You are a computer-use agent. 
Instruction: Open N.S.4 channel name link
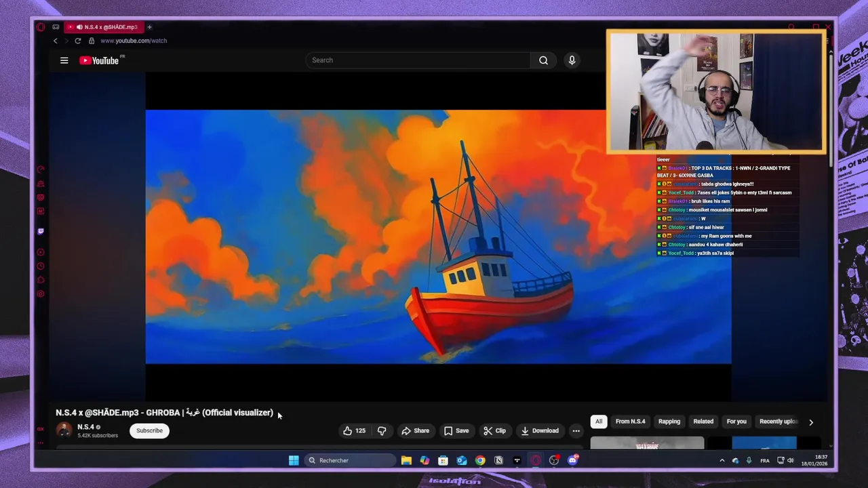85,427
